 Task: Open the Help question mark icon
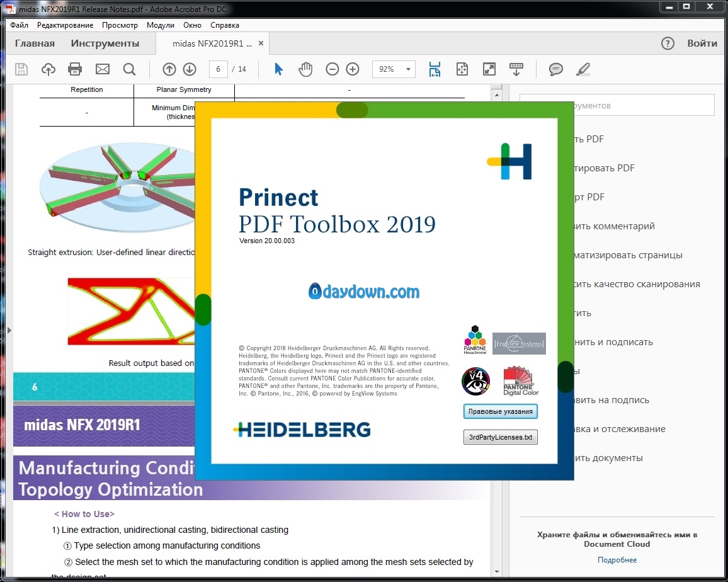tap(668, 43)
